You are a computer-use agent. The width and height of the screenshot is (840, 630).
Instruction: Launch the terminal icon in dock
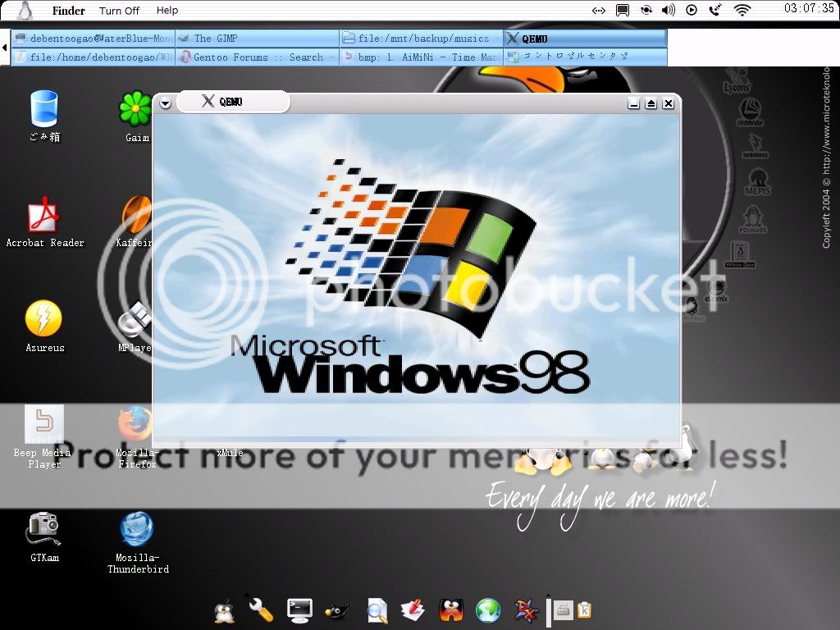(299, 610)
